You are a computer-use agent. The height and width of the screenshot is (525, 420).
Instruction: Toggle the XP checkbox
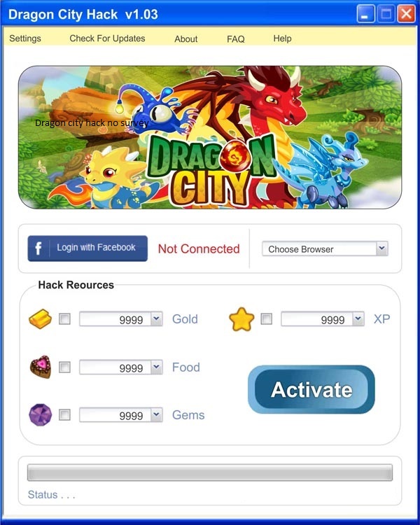coord(267,318)
